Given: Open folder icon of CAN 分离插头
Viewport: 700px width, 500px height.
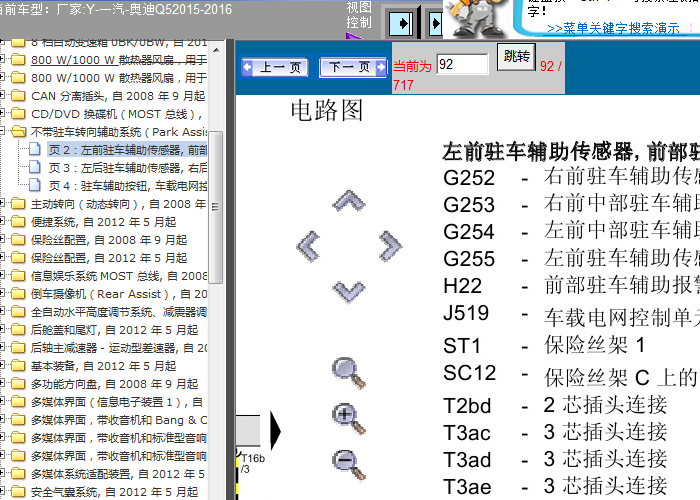Looking at the screenshot, I should click(x=18, y=96).
